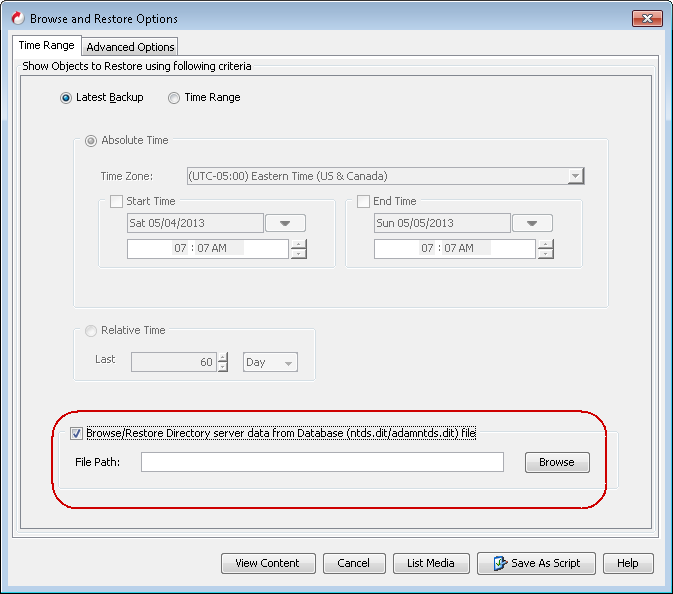Switch to the Advanced Options tab
This screenshot has height=594, width=673.
point(130,46)
